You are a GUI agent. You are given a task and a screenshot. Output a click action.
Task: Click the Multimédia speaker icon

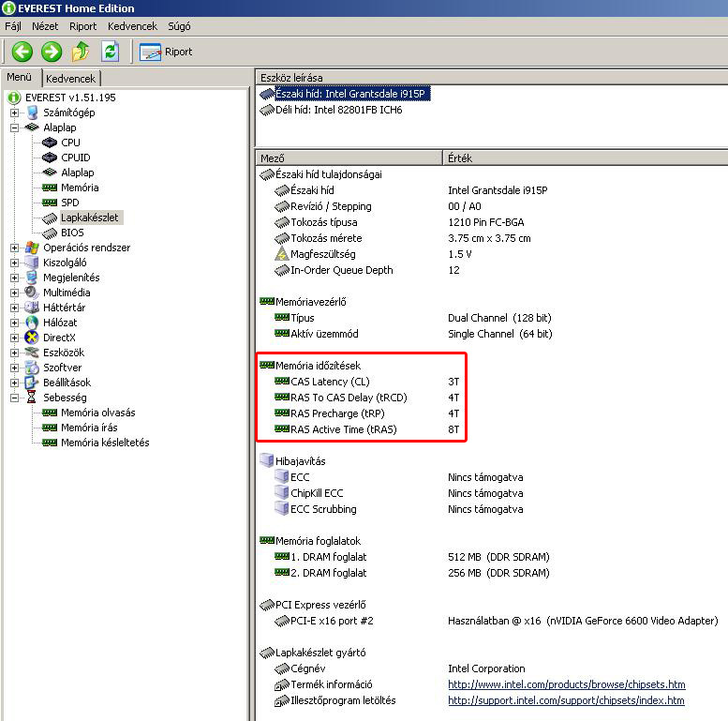point(32,293)
